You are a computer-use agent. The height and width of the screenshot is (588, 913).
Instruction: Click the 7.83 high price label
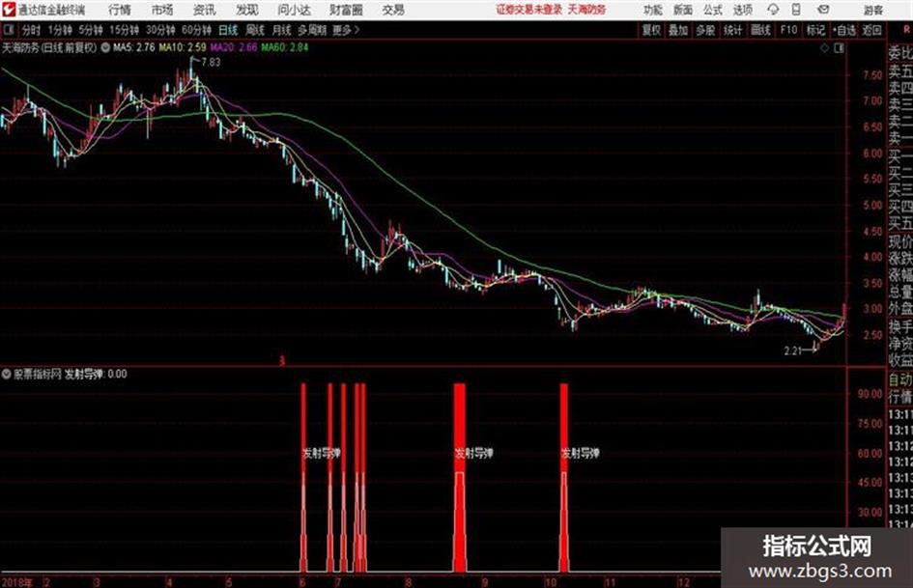(x=211, y=62)
